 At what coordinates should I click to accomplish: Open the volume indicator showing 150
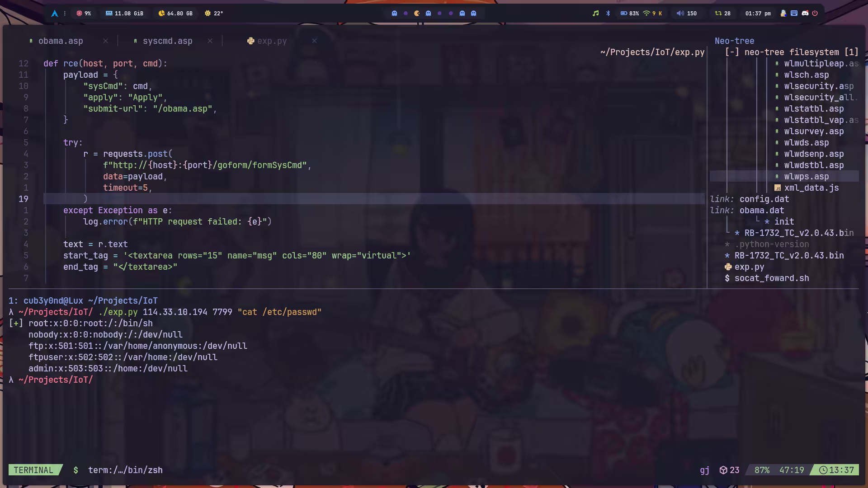tap(686, 14)
